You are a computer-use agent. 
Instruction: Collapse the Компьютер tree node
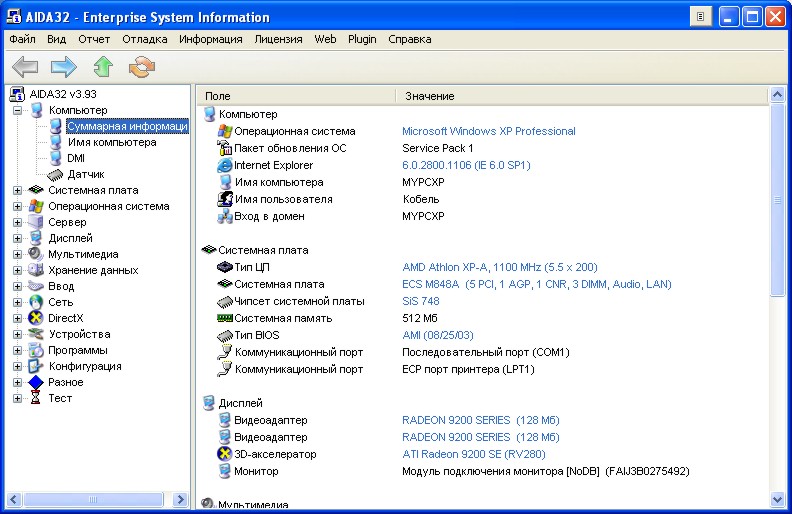point(18,110)
